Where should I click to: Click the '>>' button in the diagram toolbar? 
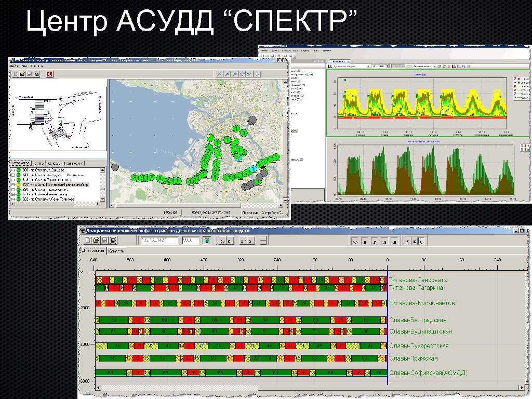pyautogui.click(x=355, y=239)
